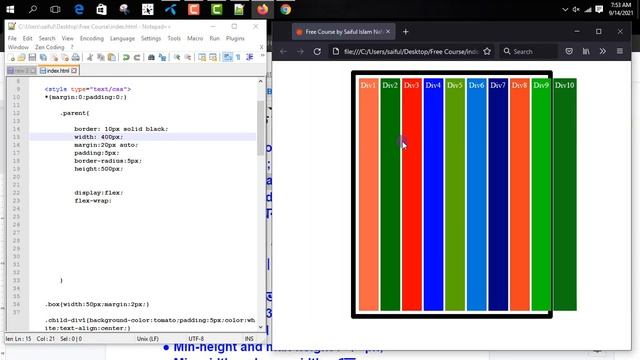The image size is (640, 360).
Task: Open the Windows Start menu
Action: point(10,9)
